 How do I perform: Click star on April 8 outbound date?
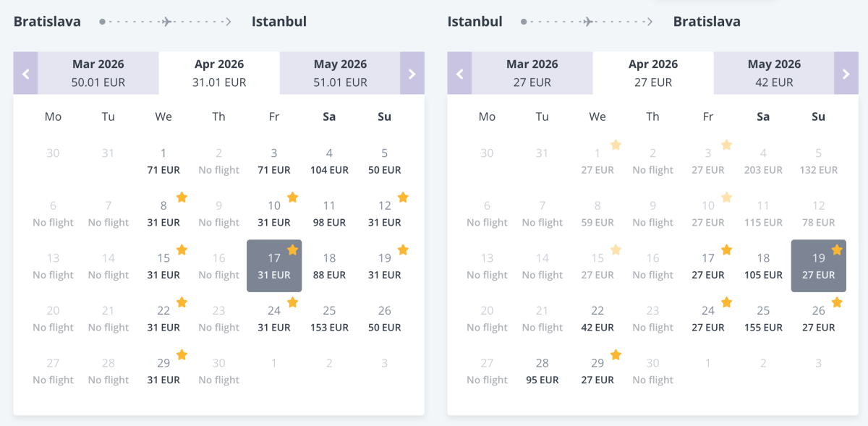[x=182, y=197]
